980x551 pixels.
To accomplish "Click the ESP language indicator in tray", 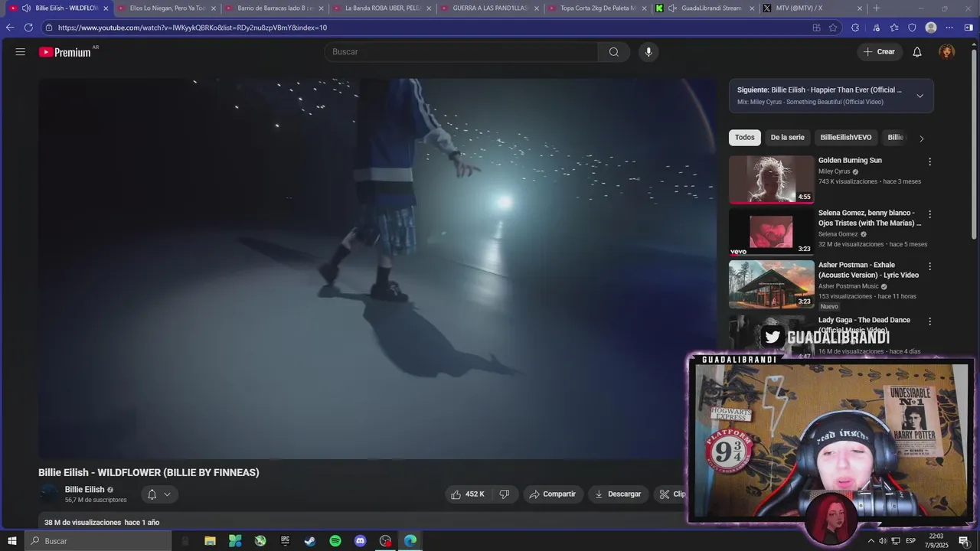I will 911,541.
